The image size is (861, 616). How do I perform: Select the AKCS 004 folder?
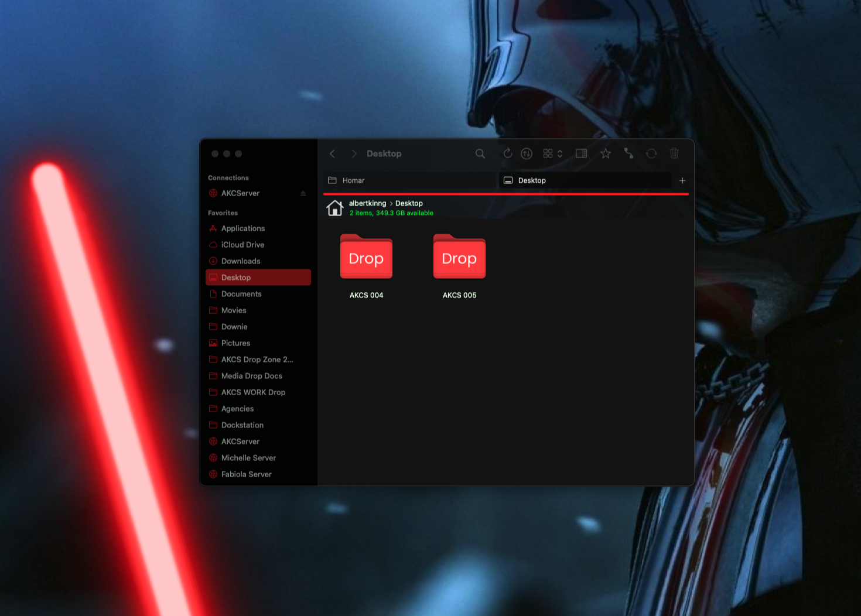[x=366, y=256]
